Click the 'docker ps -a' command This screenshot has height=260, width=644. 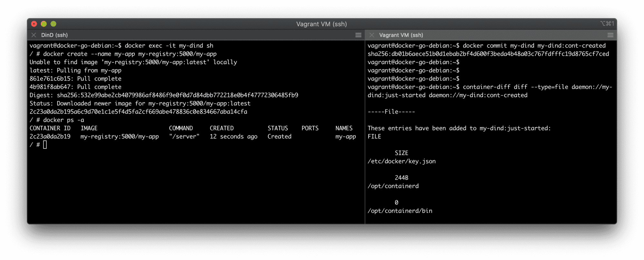tap(64, 120)
